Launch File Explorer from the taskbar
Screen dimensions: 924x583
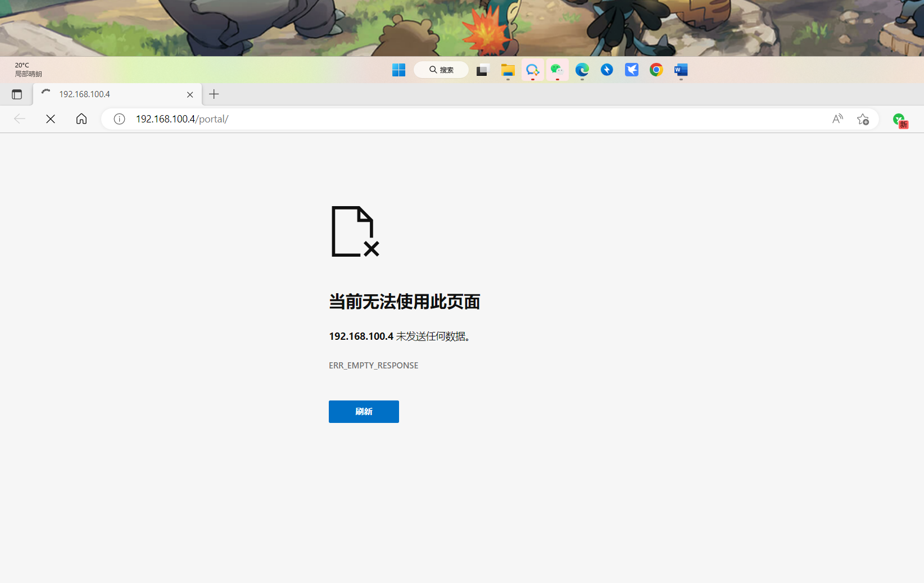coord(508,70)
